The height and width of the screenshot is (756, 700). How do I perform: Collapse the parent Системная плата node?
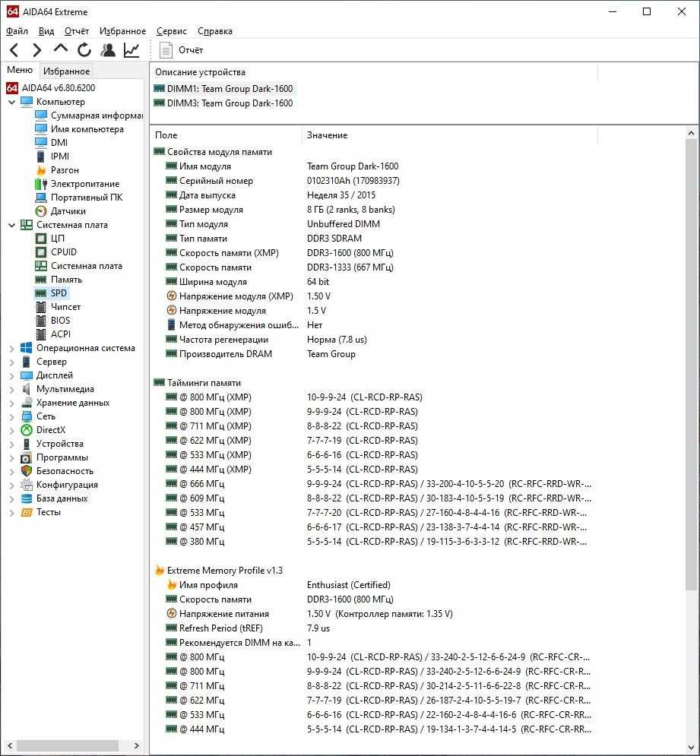11,225
